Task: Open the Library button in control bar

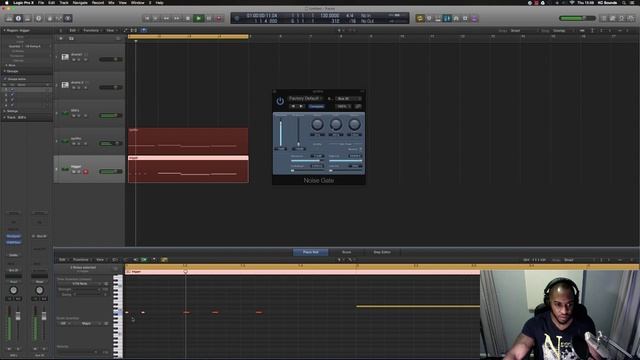Action: 9,18
